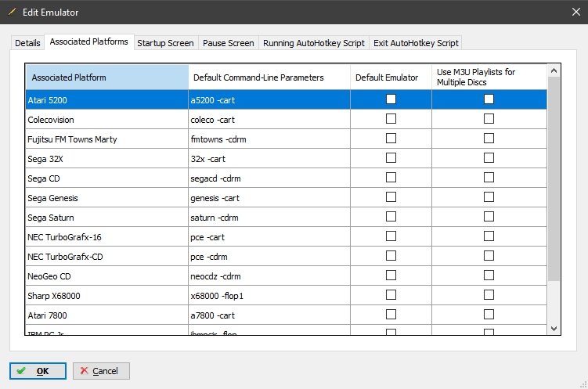
Task: Select the Atari 5200 platform row
Action: [286, 99]
